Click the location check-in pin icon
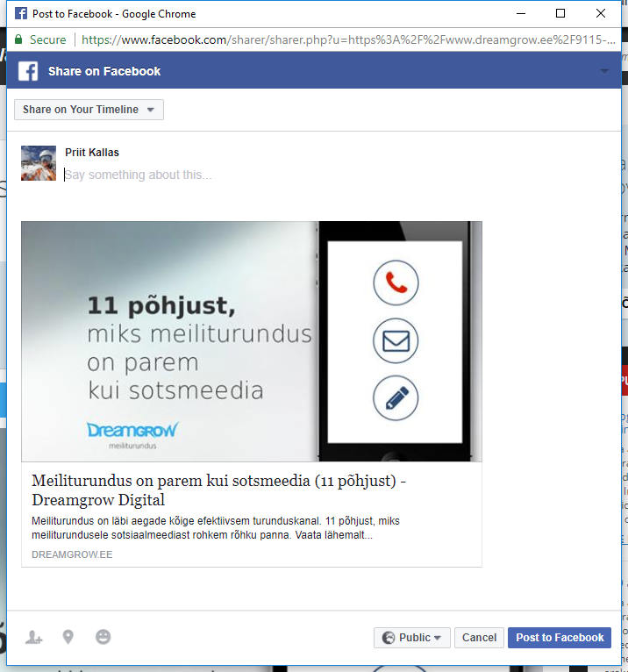 tap(68, 638)
